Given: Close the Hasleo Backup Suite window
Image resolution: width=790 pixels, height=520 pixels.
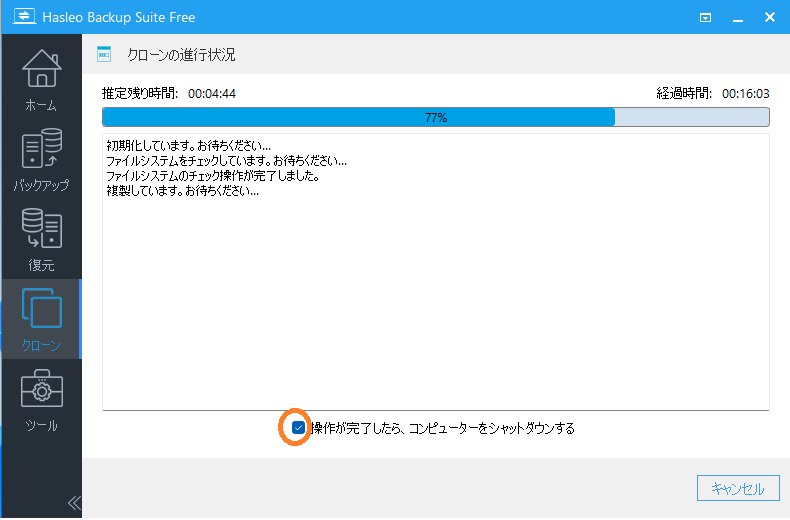Looking at the screenshot, I should (770, 17).
